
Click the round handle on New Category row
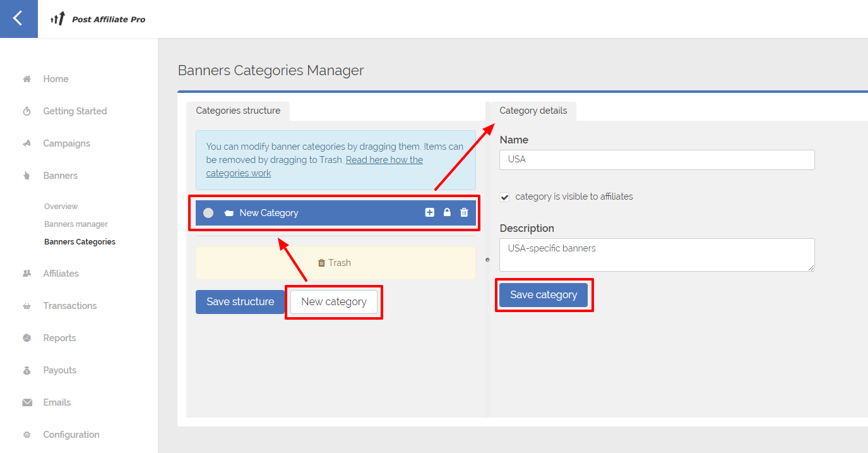pos(208,213)
